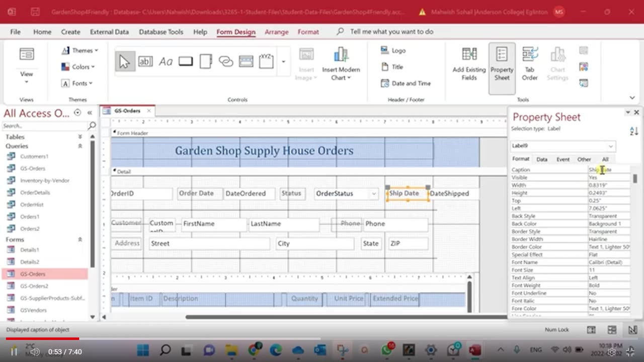Insert a Logo in the header
The height and width of the screenshot is (362, 644).
pos(393,50)
